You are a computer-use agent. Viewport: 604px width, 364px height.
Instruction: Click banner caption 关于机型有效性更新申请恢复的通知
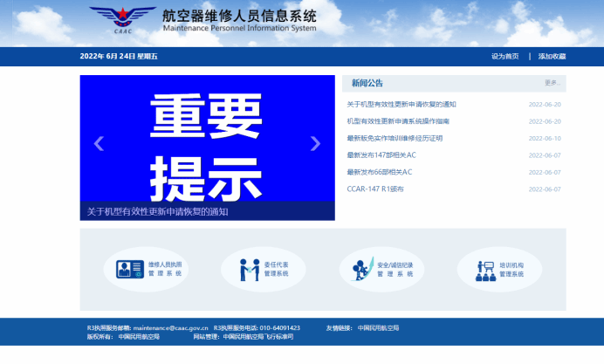coord(157,211)
